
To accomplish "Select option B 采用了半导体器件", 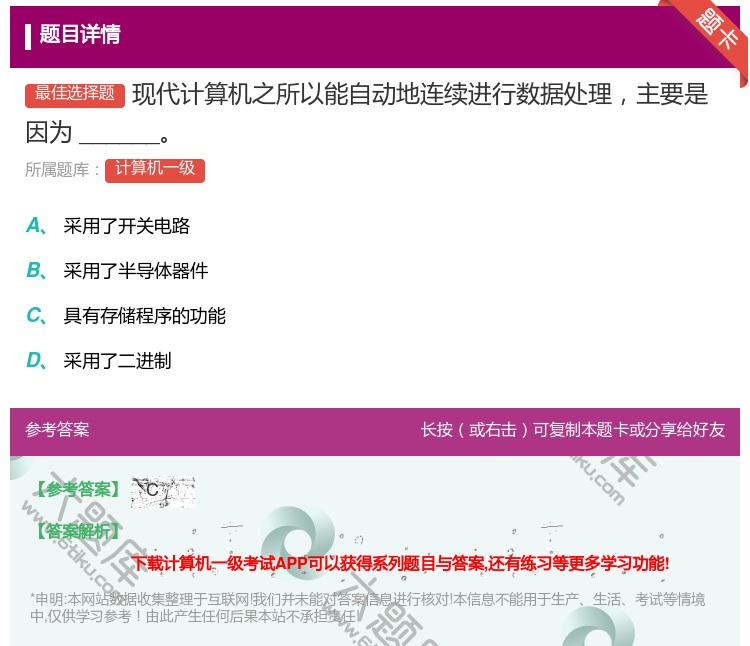I will tap(117, 271).
